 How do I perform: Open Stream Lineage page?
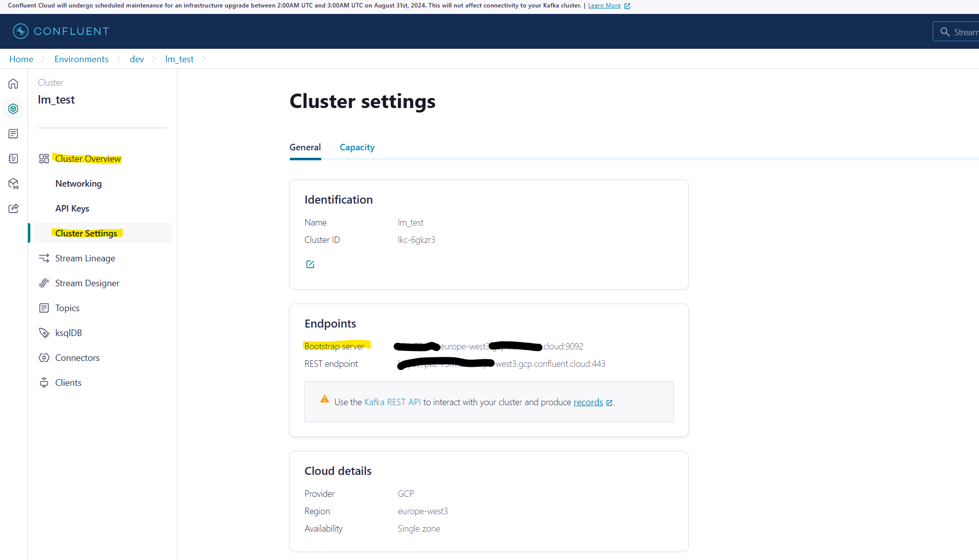pyautogui.click(x=85, y=258)
